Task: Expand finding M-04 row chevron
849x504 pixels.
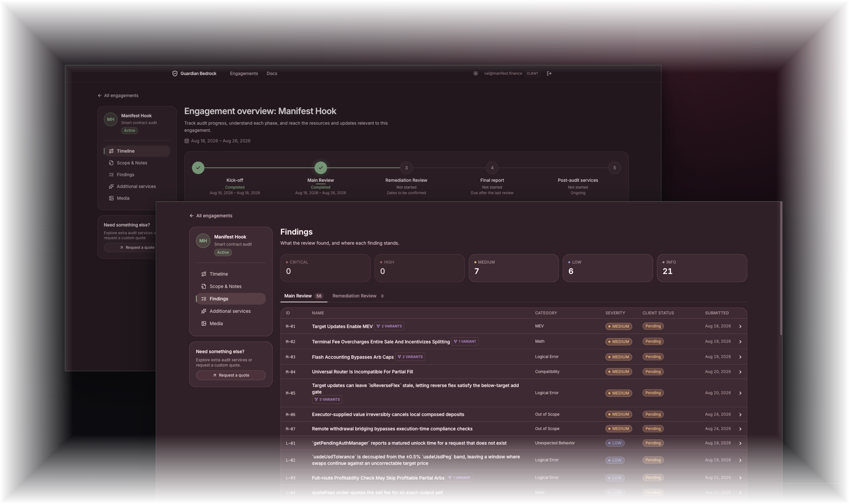Action: (x=740, y=372)
